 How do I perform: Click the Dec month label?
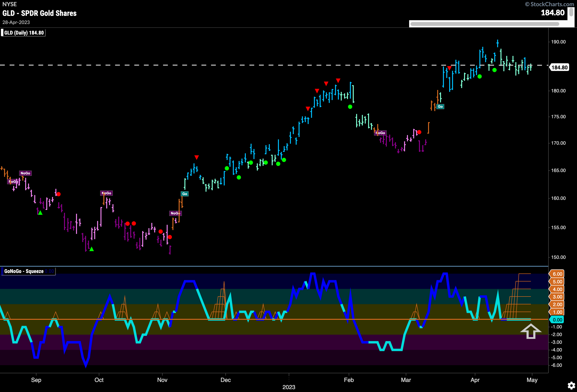[226, 380]
